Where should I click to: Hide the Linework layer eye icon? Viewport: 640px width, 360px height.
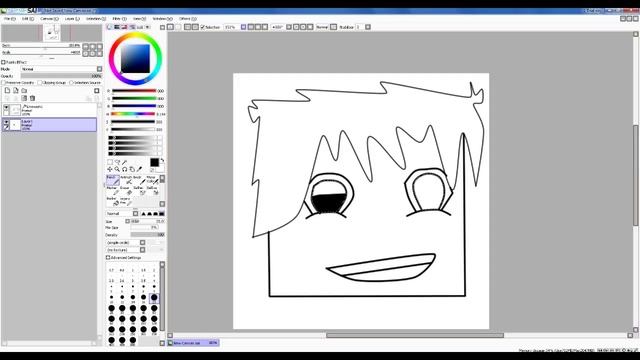(x=6, y=107)
